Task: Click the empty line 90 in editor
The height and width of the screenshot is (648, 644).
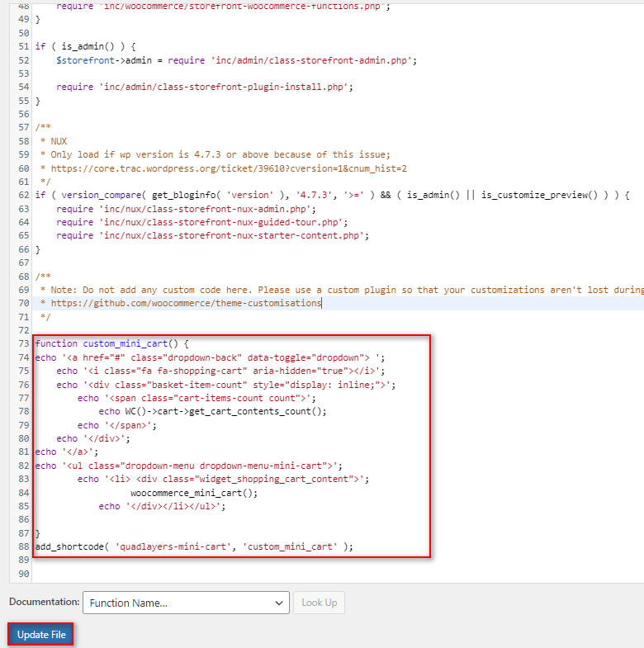Action: point(337,574)
